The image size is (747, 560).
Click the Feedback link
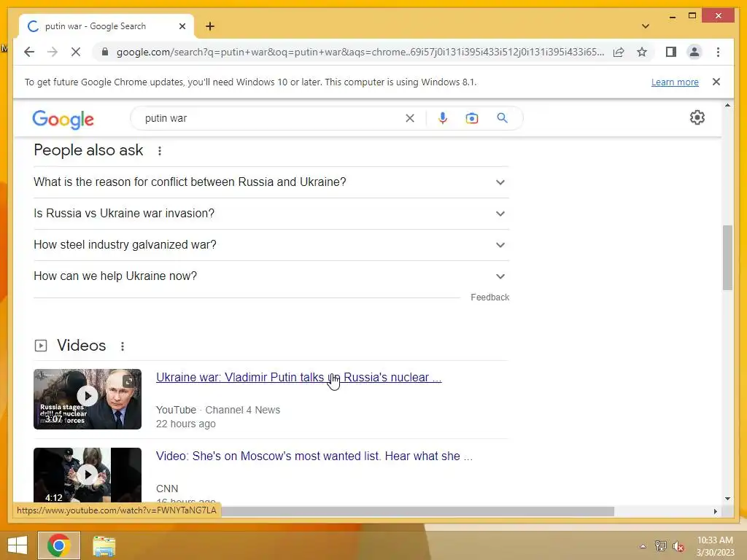click(489, 297)
